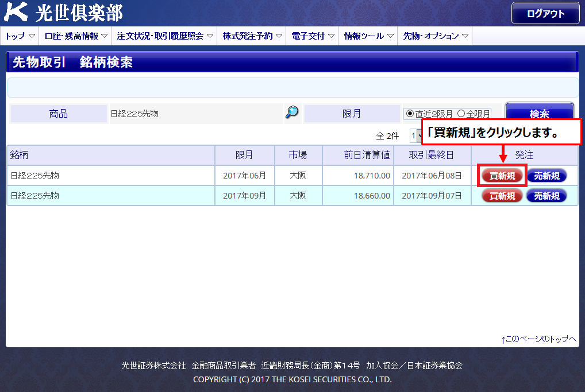Select 日経225先物 name in 2017年06月 row
Viewport: 585px width, 392px height.
[x=34, y=176]
